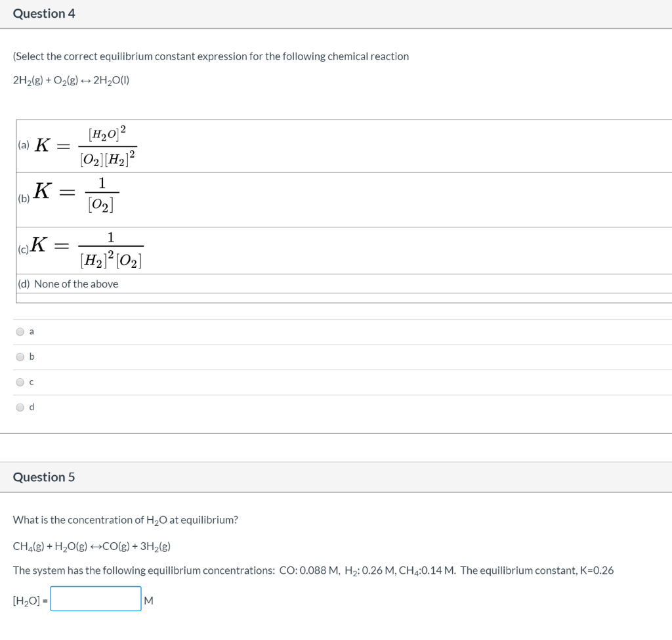
Task: Click the select correct expression instruction text
Action: (211, 56)
